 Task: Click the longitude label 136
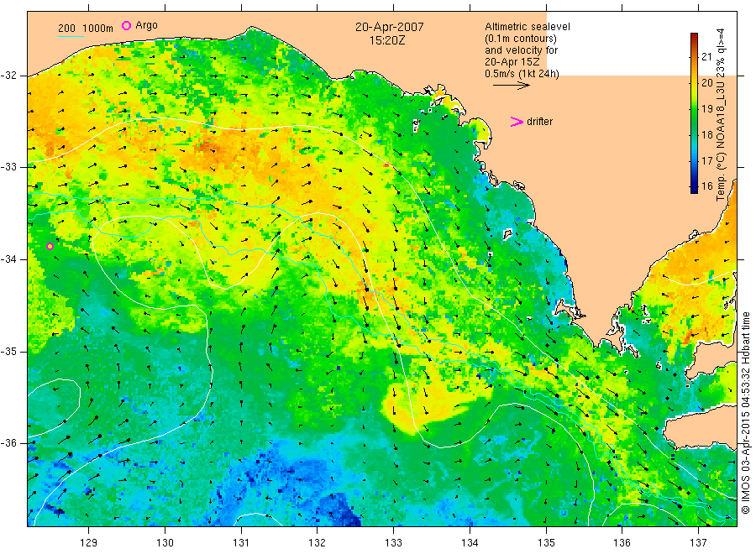[622, 543]
